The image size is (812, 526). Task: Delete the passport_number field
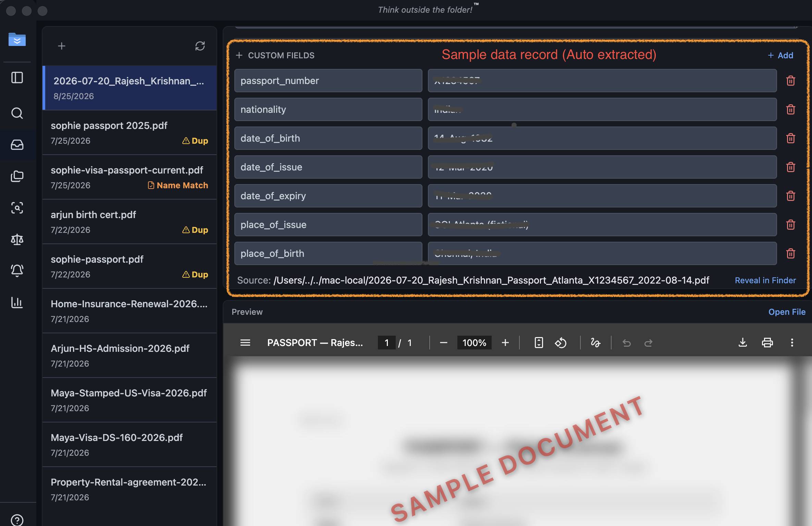(x=791, y=81)
